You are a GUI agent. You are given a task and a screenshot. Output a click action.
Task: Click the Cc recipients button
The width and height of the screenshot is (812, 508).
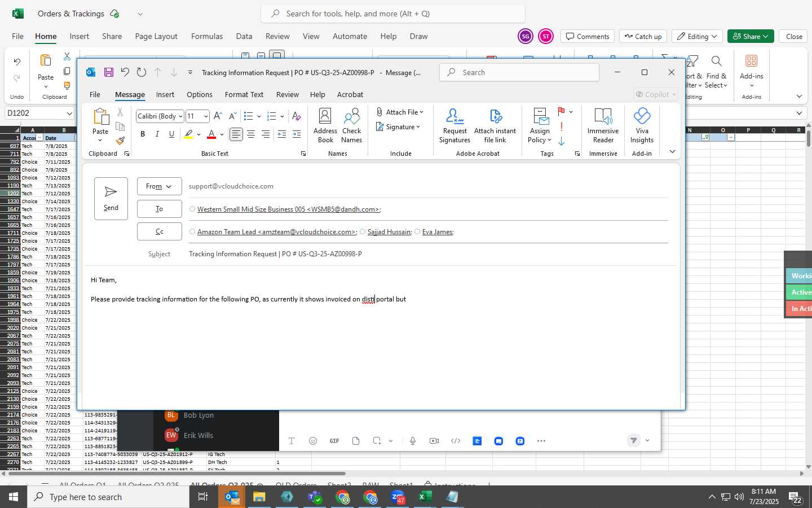[x=159, y=231]
